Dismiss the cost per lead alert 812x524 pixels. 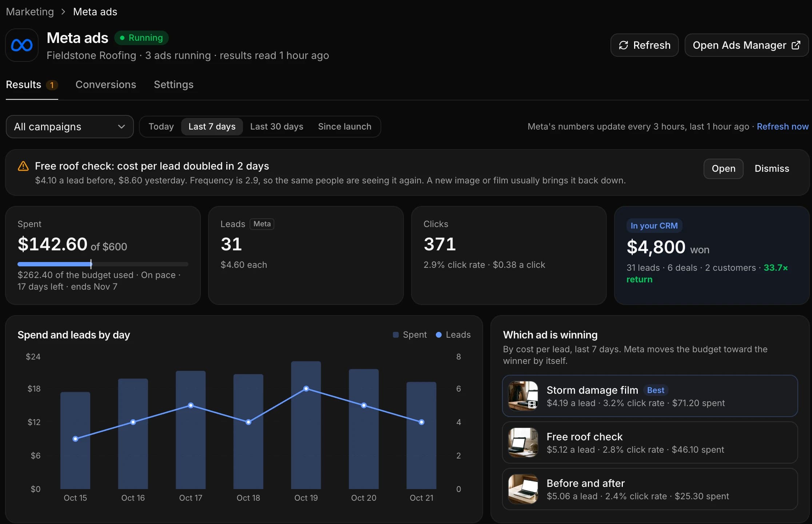click(x=772, y=168)
